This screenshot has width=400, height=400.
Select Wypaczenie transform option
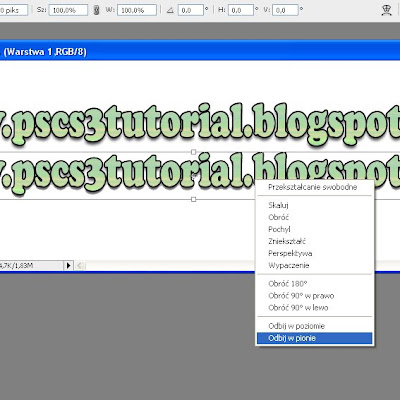[314, 265]
